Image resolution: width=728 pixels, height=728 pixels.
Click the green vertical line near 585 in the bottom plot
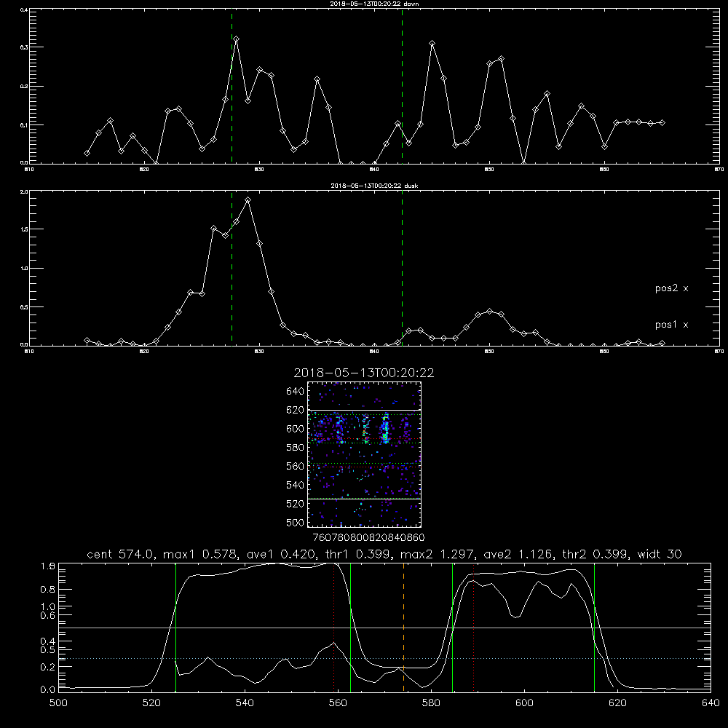click(452, 627)
